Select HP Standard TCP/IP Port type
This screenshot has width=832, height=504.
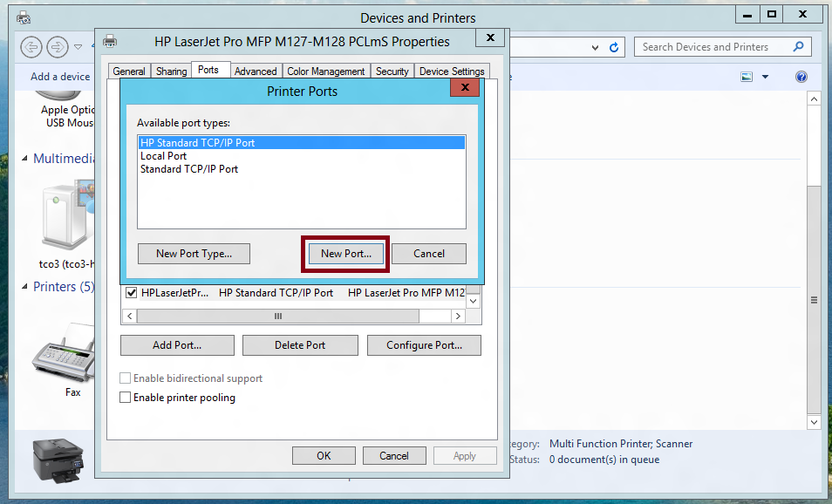click(302, 143)
